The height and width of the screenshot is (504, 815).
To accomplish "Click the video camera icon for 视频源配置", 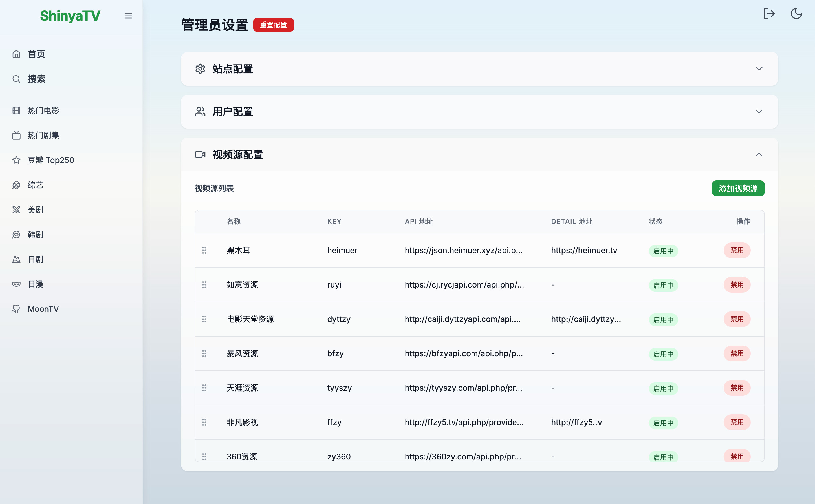I will pos(200,155).
